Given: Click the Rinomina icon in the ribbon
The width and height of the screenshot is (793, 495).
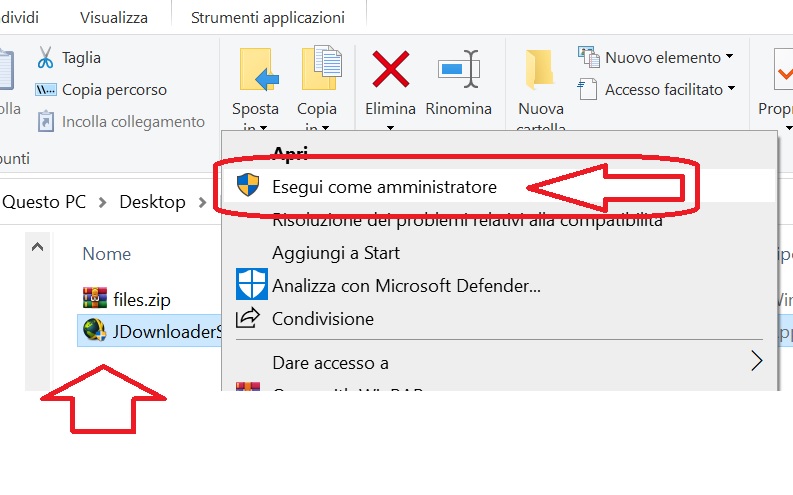Looking at the screenshot, I should tap(459, 69).
